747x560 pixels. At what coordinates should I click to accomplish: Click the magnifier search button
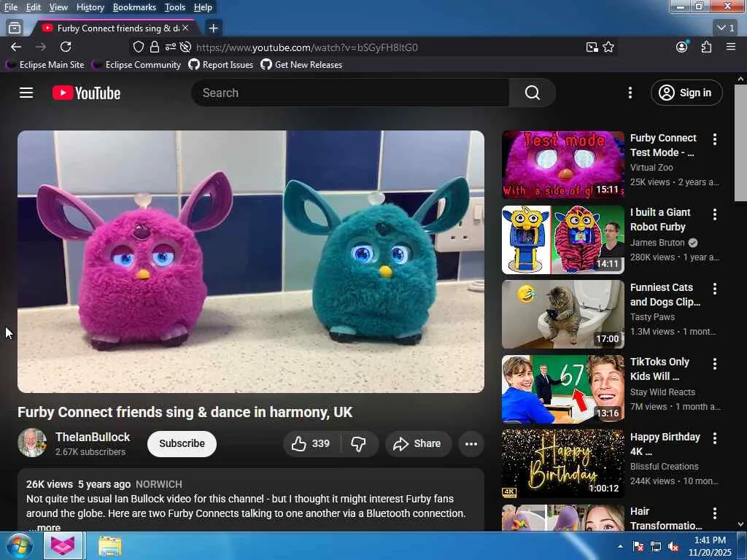[x=532, y=93]
